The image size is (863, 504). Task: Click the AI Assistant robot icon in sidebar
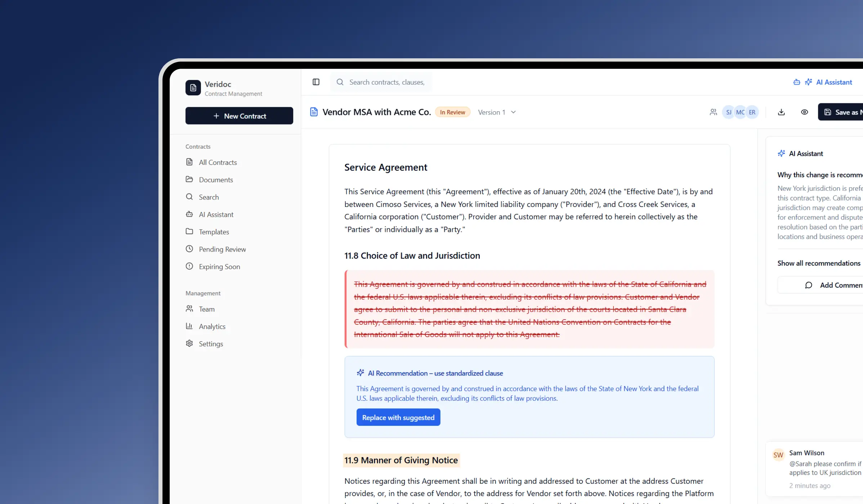[x=189, y=214]
